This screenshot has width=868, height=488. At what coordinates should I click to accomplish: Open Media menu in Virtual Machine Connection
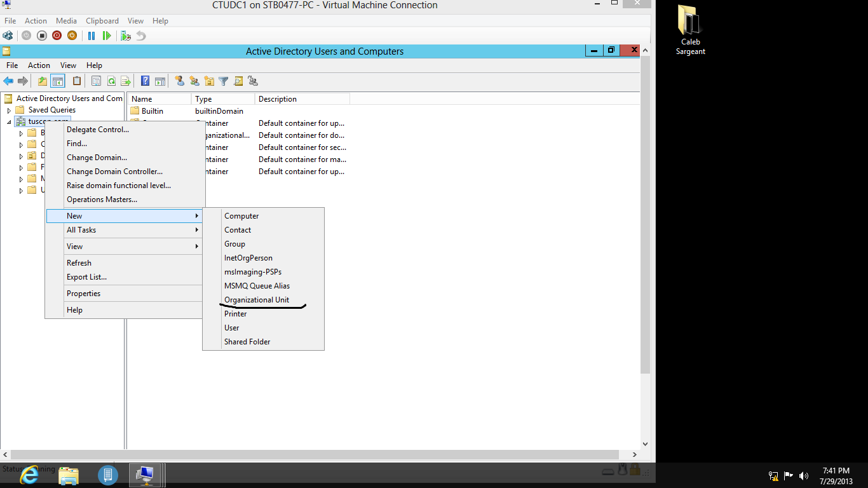(x=67, y=21)
